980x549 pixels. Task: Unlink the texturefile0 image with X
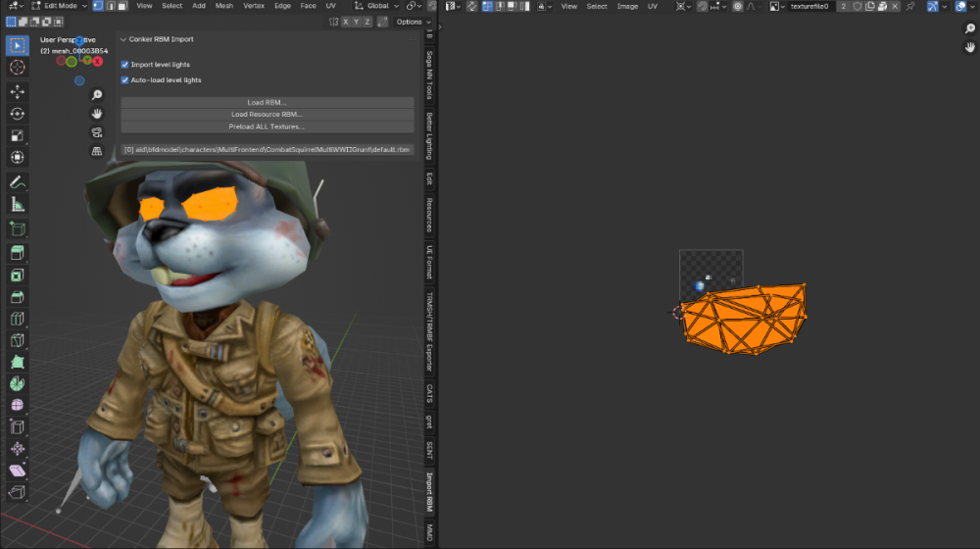[x=895, y=6]
